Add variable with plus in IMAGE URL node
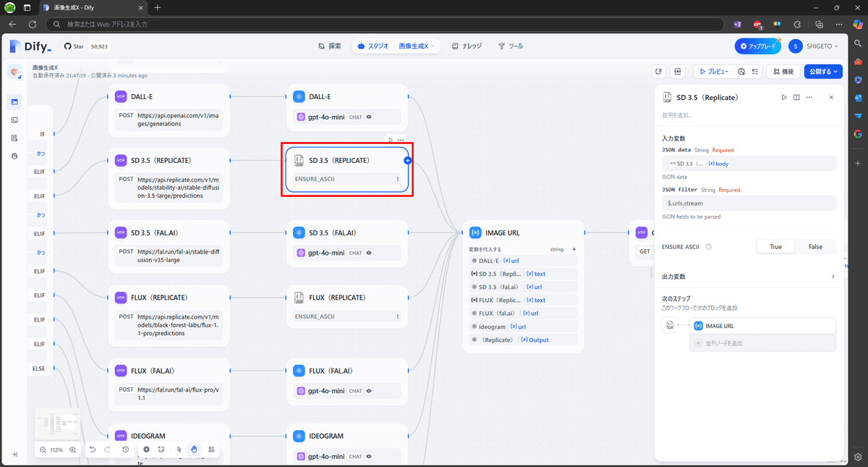868x467 pixels. pyautogui.click(x=574, y=249)
